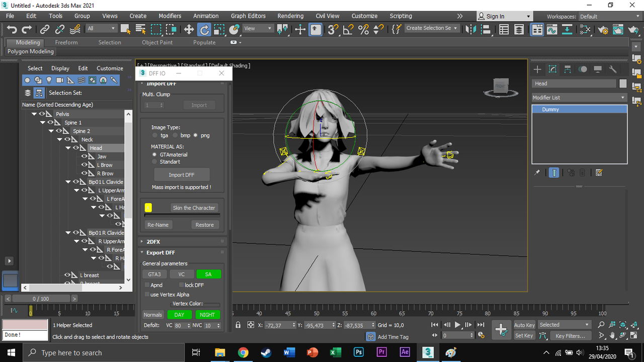Click the Mirror tool icon
This screenshot has height=362, width=644.
[x=471, y=30]
